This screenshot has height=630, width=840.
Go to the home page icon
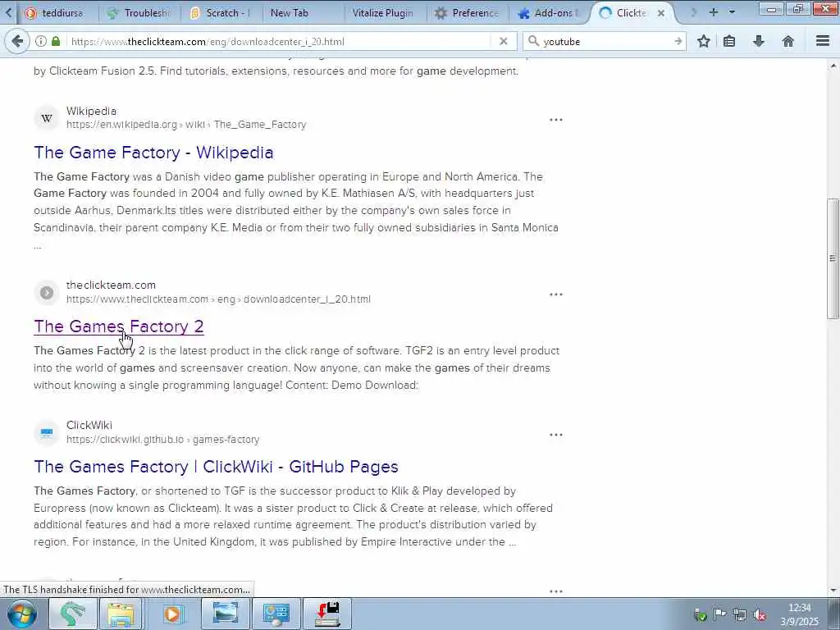tap(788, 41)
